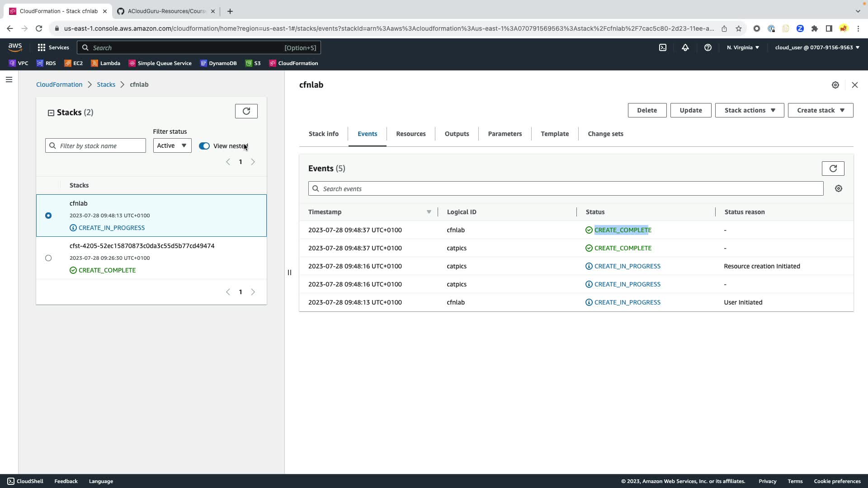
Task: Refresh the Events table
Action: 833,169
